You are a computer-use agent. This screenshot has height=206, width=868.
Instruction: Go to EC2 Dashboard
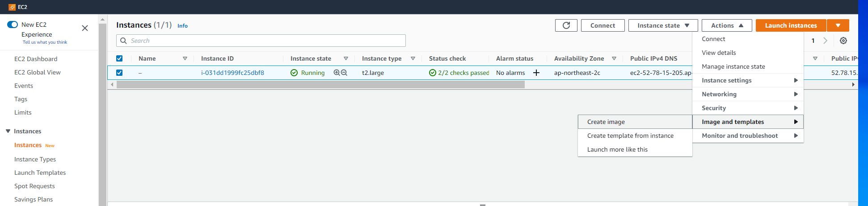(x=36, y=59)
